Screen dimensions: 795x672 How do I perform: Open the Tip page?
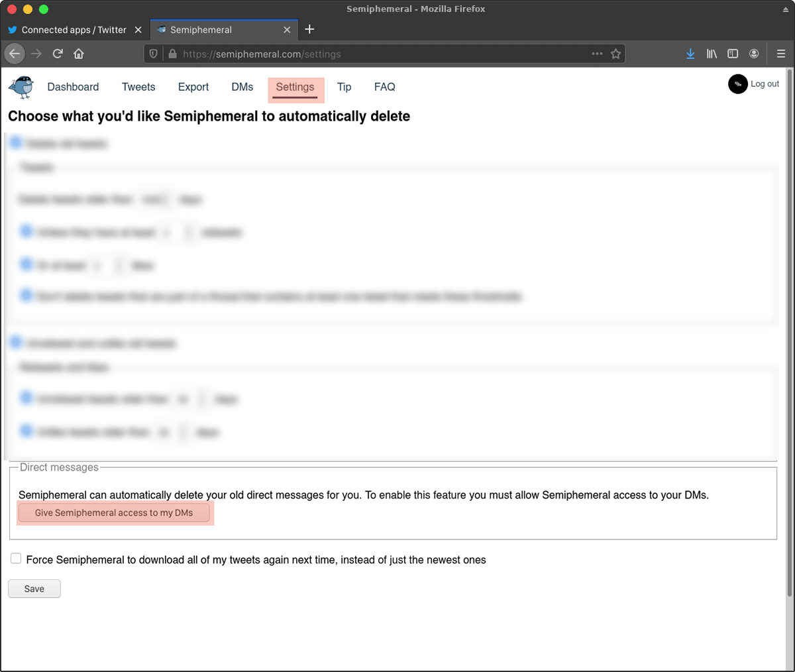tap(344, 87)
